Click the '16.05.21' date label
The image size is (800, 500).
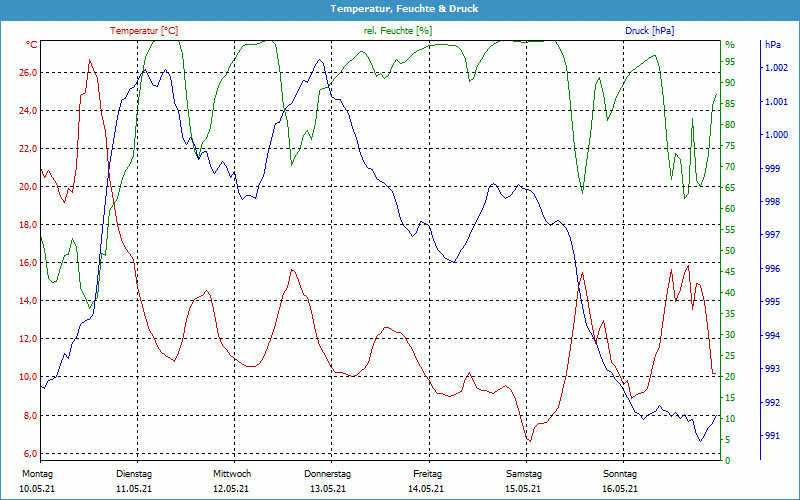click(620, 489)
